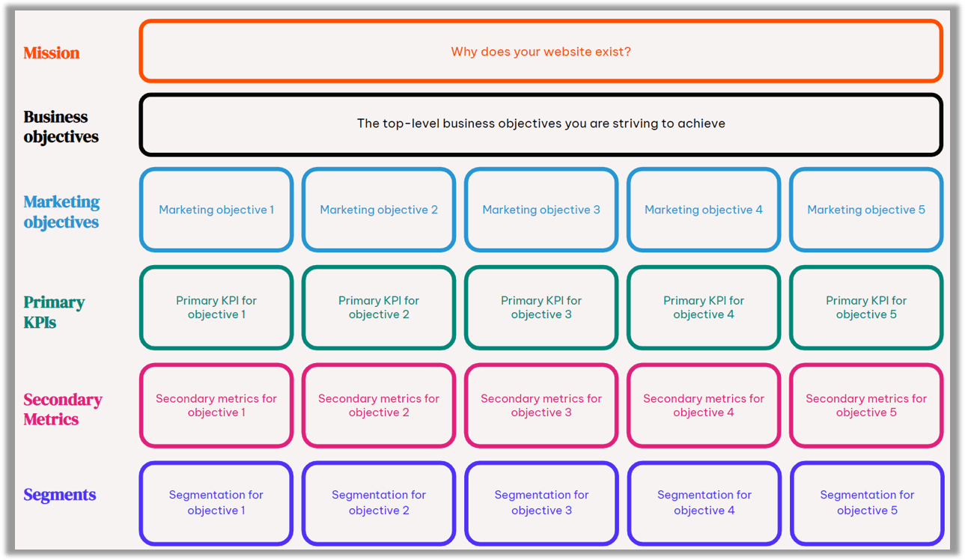Click Segmentation for objective 1
Viewport: 965px width, 560px height.
tap(216, 502)
